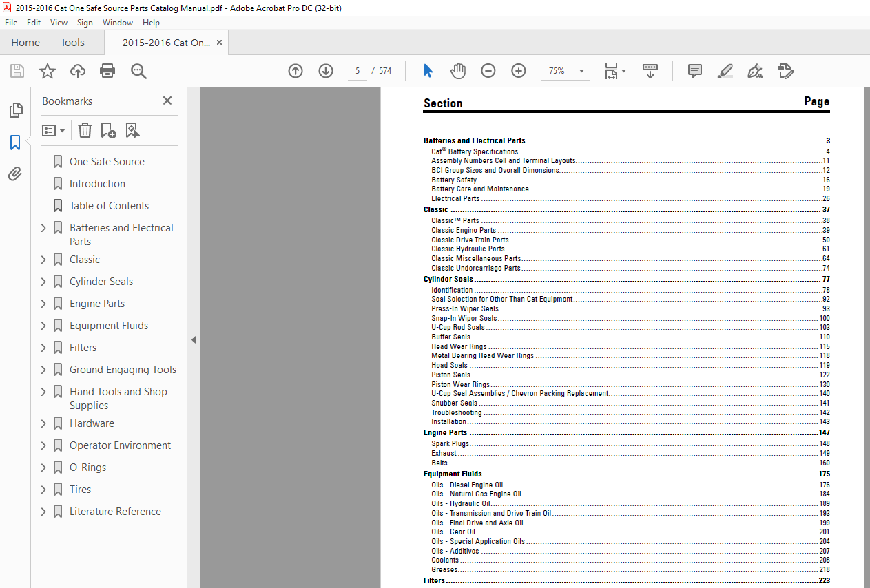
Task: Expand the Cylinder Seals bookmark
Action: click(43, 282)
